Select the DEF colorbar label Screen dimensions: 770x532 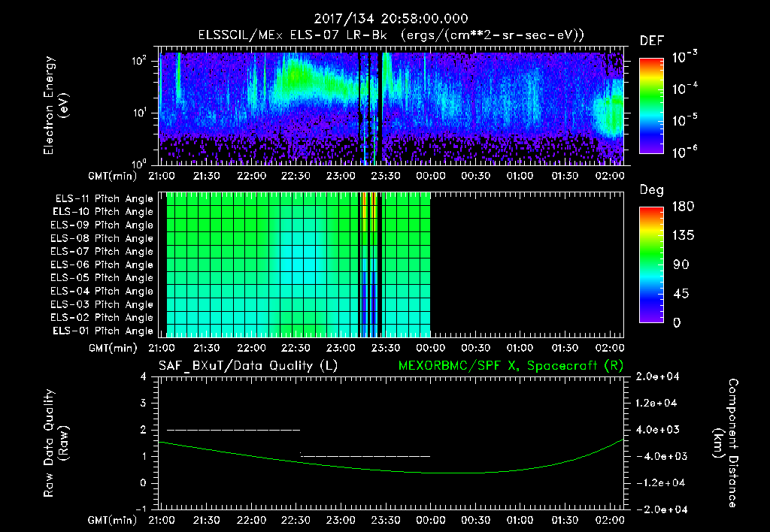[x=652, y=41]
